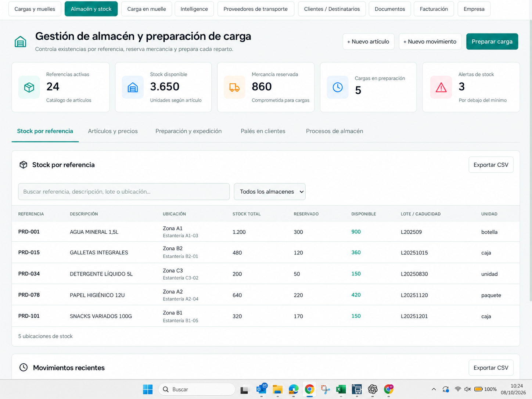Viewport: 532px width, 399px height.
Task: Click the warehouse icon in Stock disponible card
Action: (x=133, y=87)
